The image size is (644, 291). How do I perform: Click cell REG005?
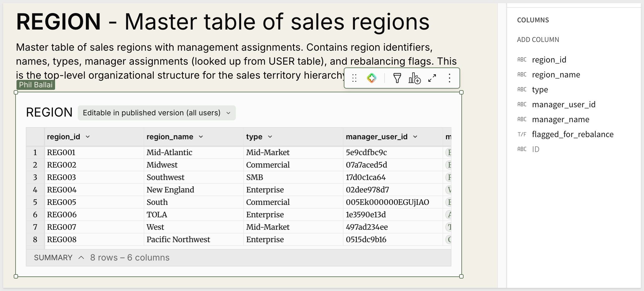click(x=94, y=202)
